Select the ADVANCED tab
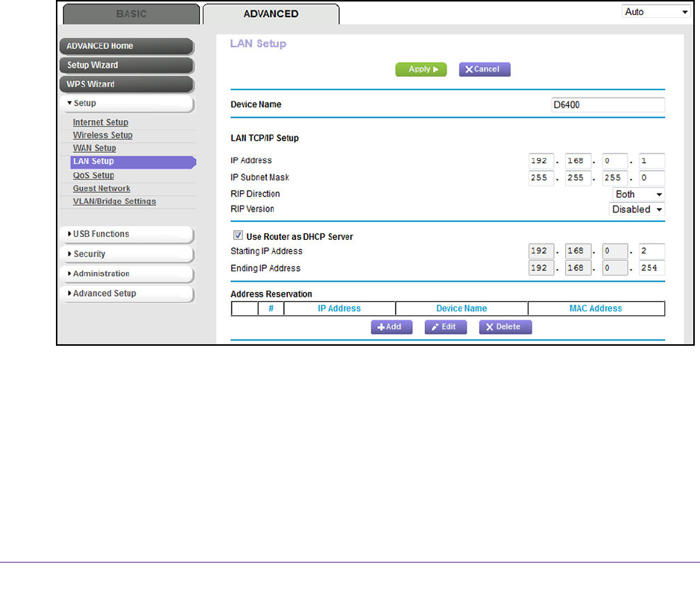Screen dimensions: 700x614 click(x=271, y=14)
